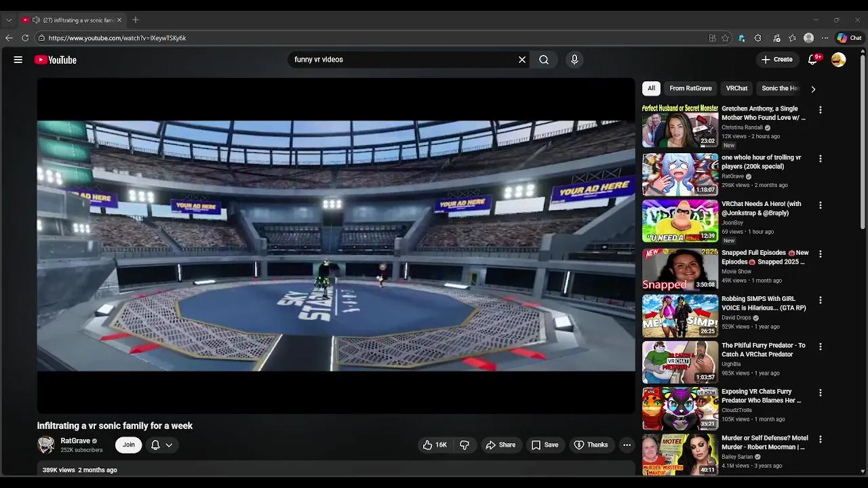Go to the YouTube home logo
This screenshot has width=868, height=488.
(56, 60)
